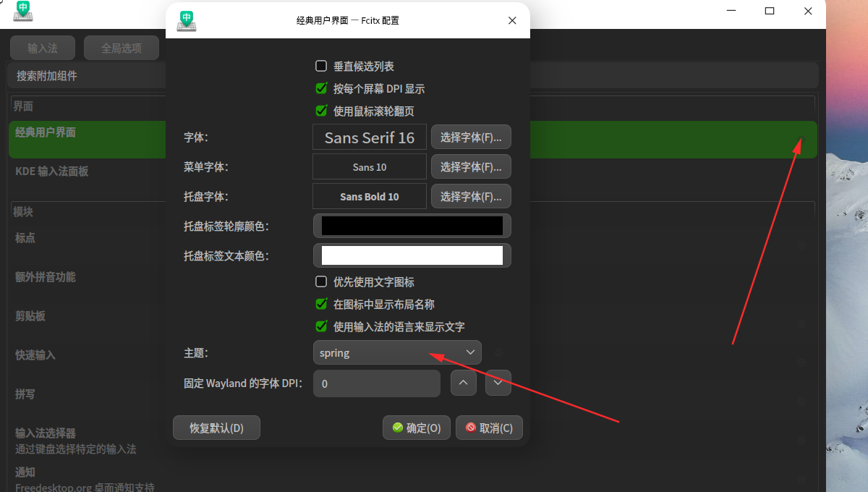Image resolution: width=868 pixels, height=492 pixels.
Task: Select 通知 module row
Action: 413,478
